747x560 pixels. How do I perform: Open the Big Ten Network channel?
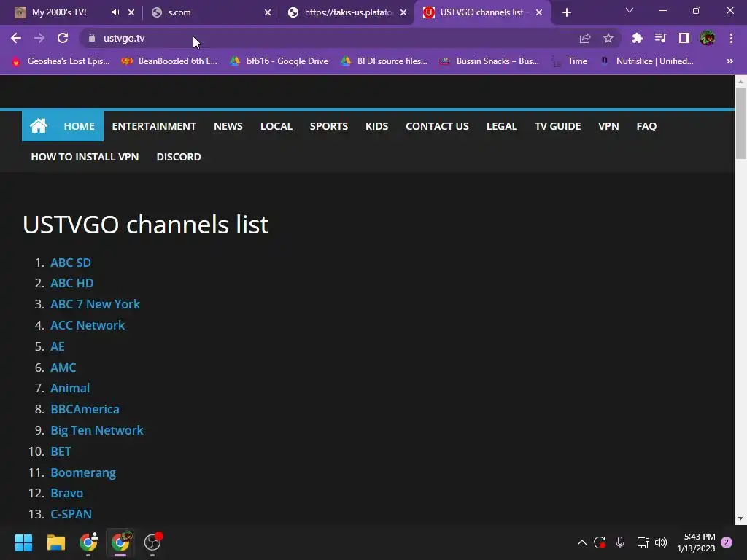97,430
